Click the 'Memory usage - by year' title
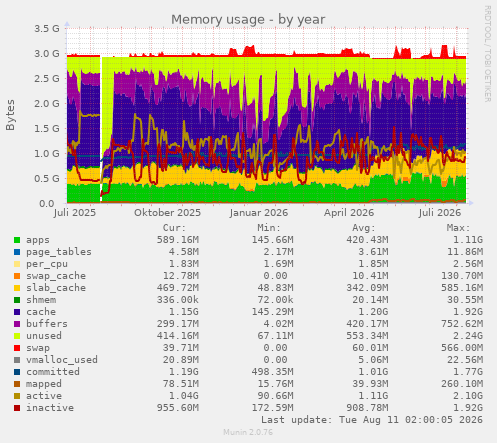This screenshot has height=443, width=497. click(x=248, y=20)
